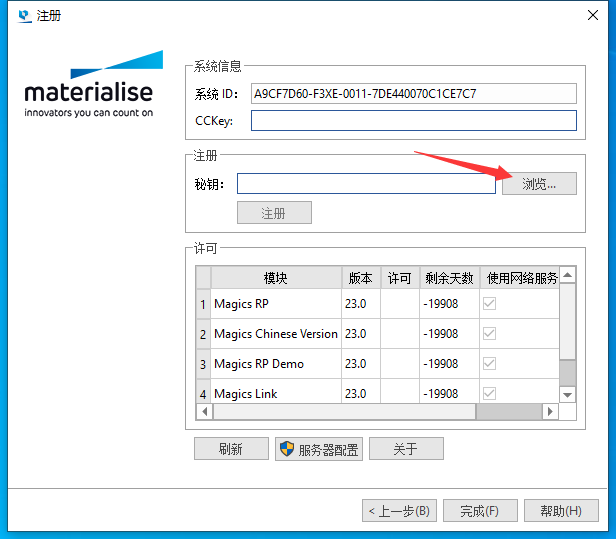Click the shield icon on 服务器配置 button
The width and height of the screenshot is (616, 539).
[x=287, y=449]
